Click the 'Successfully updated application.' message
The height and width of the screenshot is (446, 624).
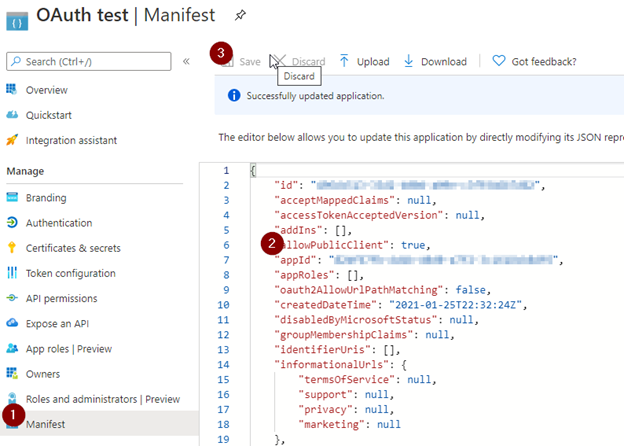pos(315,96)
